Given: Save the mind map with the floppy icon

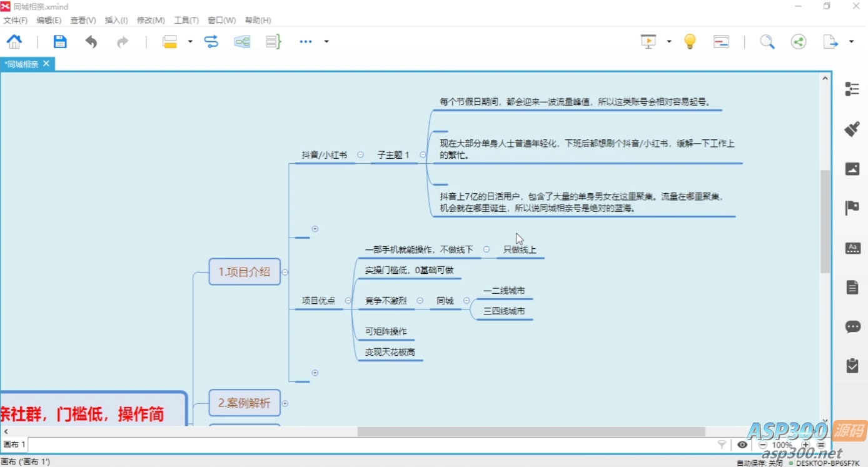Looking at the screenshot, I should (60, 42).
